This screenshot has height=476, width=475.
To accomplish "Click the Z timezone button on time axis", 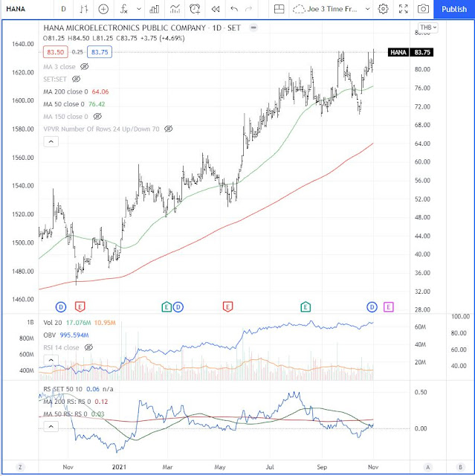I will (x=20, y=467).
